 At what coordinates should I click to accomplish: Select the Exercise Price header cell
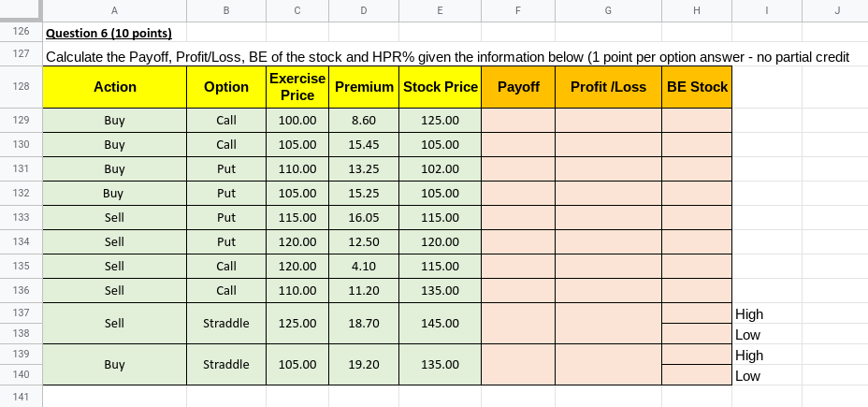click(x=297, y=87)
